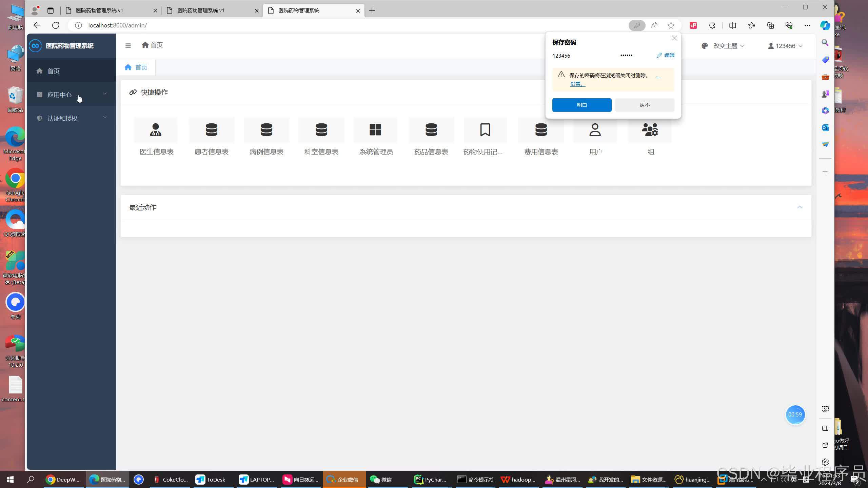The image size is (868, 488).
Task: Click the 费用信息表 database icon
Action: point(541,130)
